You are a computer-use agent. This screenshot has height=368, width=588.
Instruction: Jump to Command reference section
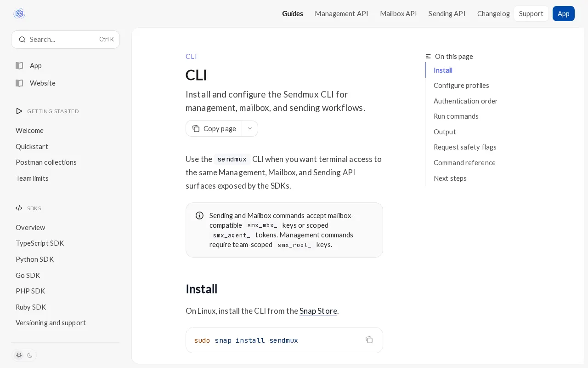(x=464, y=163)
